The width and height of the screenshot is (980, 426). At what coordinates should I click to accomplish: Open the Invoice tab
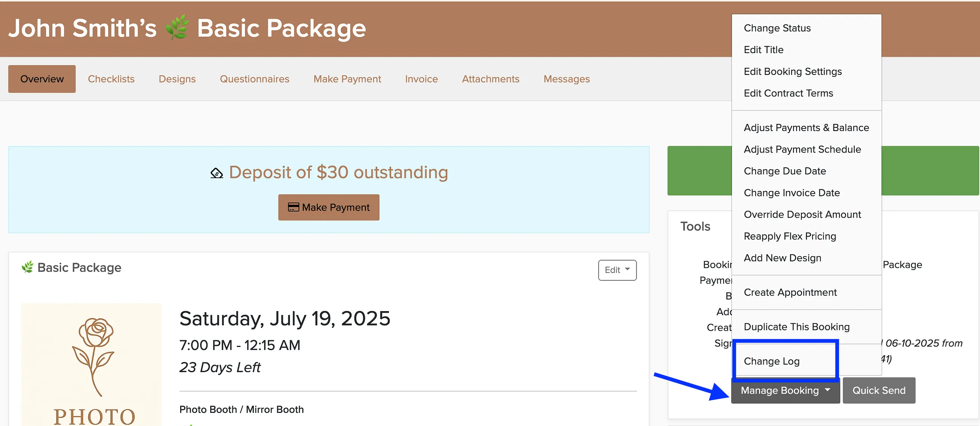[421, 79]
